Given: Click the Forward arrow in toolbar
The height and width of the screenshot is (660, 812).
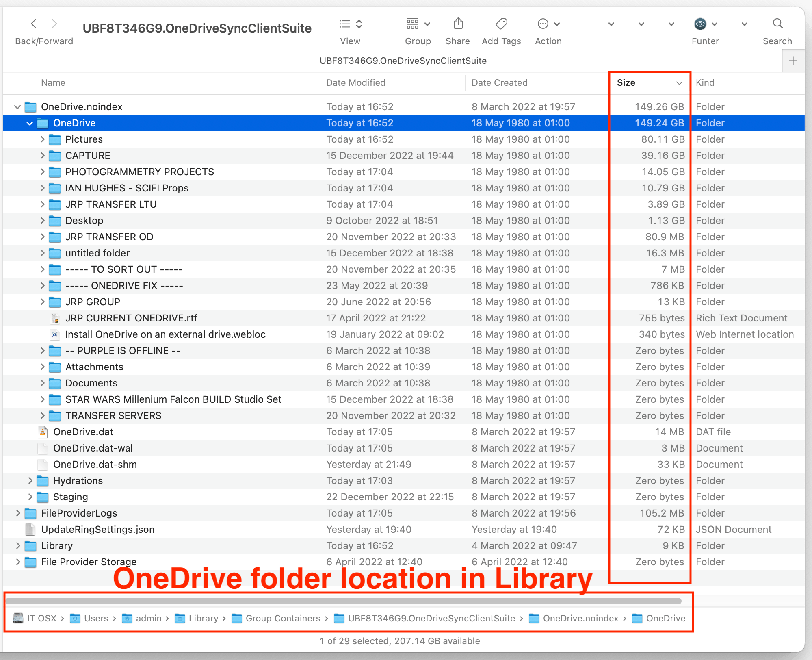Looking at the screenshot, I should click(54, 24).
